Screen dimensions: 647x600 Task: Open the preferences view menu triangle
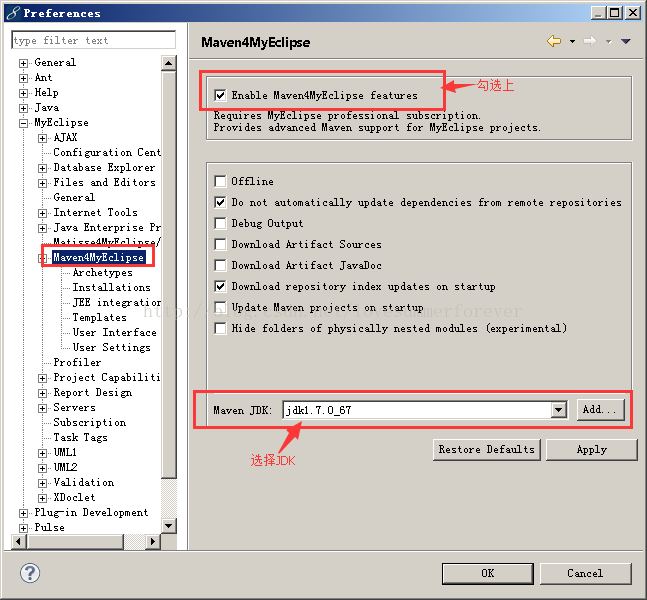point(626,41)
